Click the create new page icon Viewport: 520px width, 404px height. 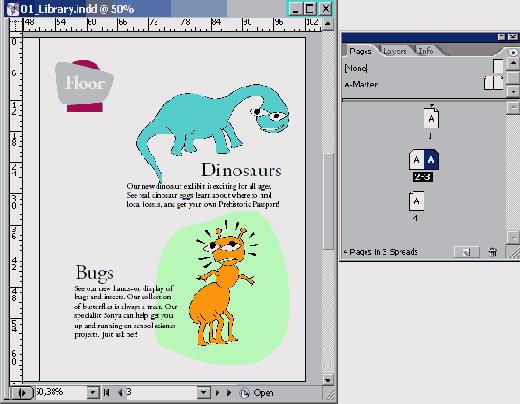[x=467, y=252]
